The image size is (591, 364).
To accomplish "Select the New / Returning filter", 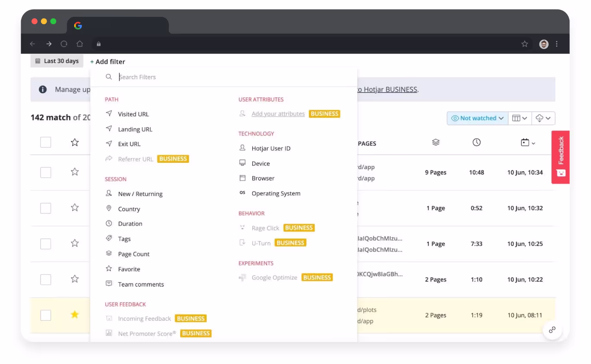I will coord(140,194).
